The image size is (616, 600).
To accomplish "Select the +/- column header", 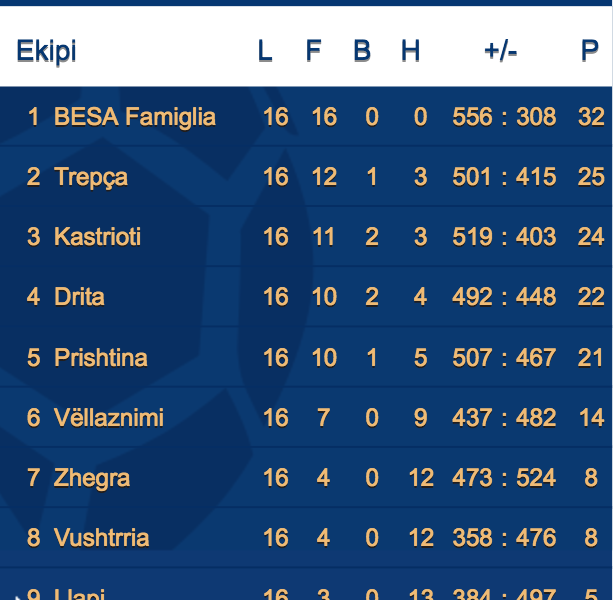I will tap(500, 51).
